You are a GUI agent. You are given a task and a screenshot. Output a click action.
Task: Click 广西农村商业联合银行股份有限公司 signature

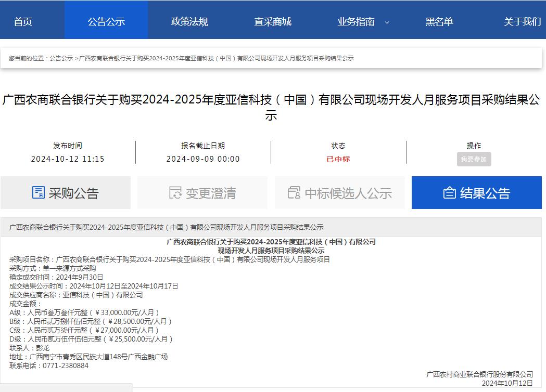click(x=479, y=374)
